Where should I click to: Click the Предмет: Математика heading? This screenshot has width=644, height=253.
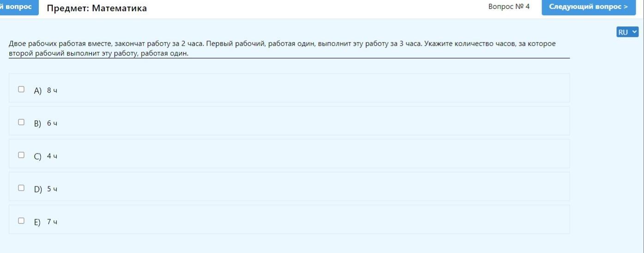click(97, 8)
